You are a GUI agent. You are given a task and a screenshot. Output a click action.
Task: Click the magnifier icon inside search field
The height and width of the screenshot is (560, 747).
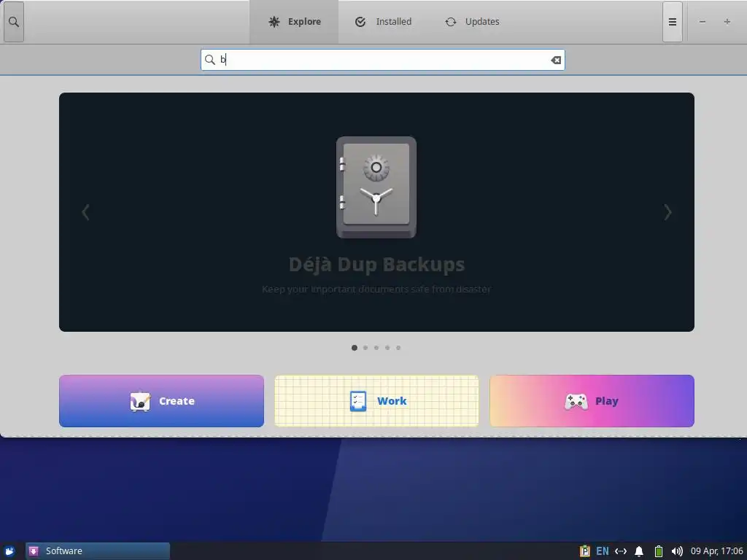pos(210,60)
